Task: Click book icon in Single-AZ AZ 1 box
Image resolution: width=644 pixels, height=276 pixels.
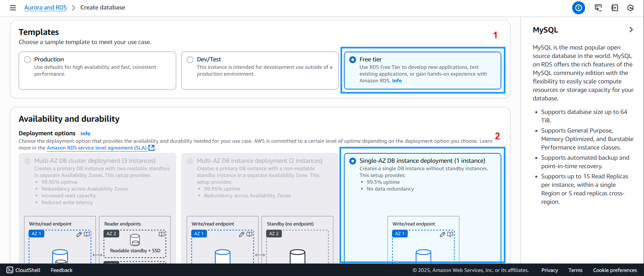Action: tap(450, 234)
